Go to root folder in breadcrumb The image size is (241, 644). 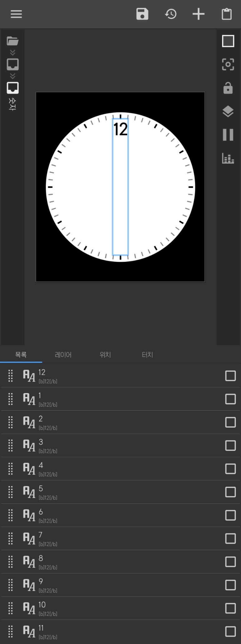12,41
